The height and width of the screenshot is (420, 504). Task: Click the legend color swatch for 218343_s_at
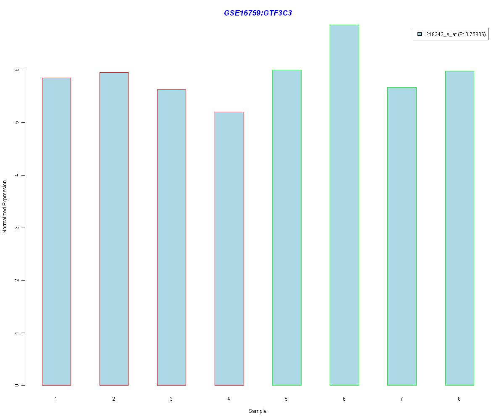click(420, 34)
